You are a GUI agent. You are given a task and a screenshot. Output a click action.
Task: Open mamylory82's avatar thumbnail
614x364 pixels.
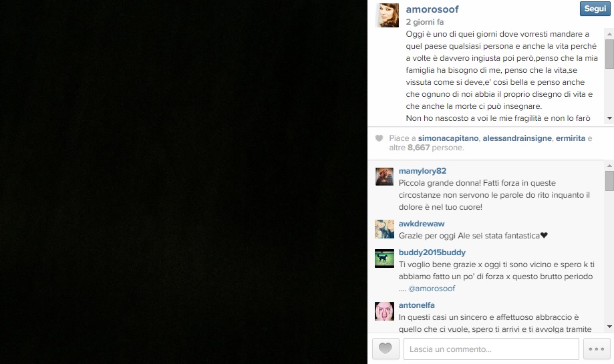[x=384, y=176]
